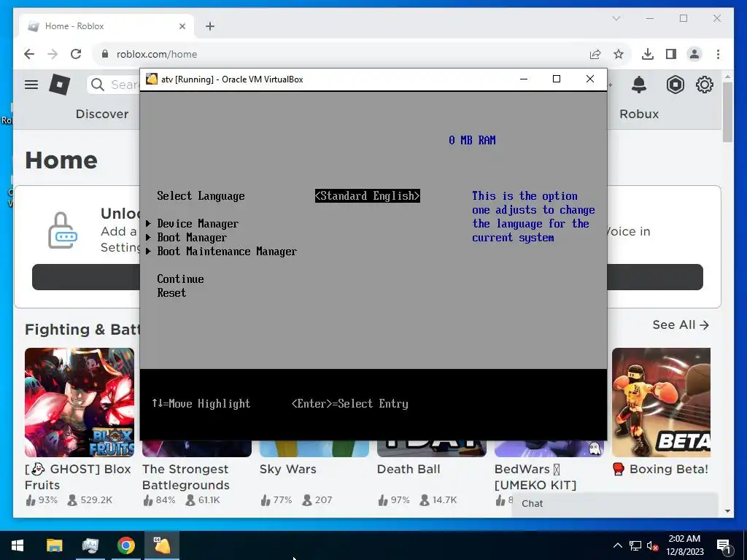Screen dimensions: 747x560
Task: Toggle Chrome side panel
Action: pos(671,54)
